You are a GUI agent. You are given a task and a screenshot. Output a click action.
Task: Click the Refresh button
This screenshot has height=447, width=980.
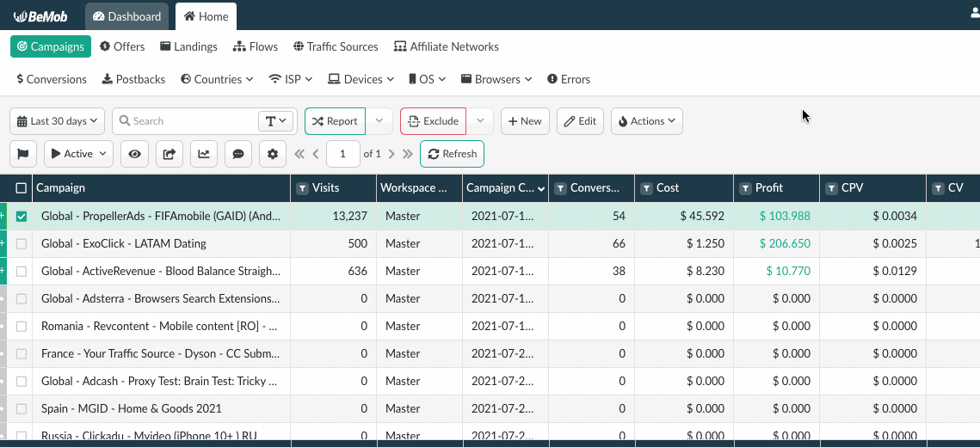point(452,154)
